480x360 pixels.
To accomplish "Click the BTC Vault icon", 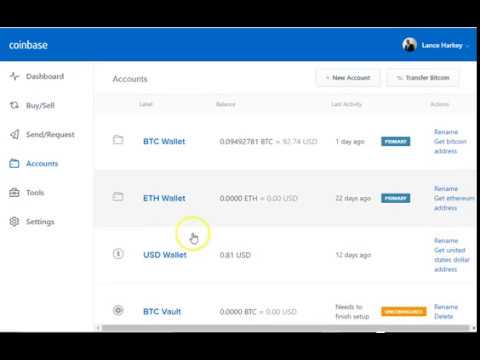I will (x=118, y=310).
